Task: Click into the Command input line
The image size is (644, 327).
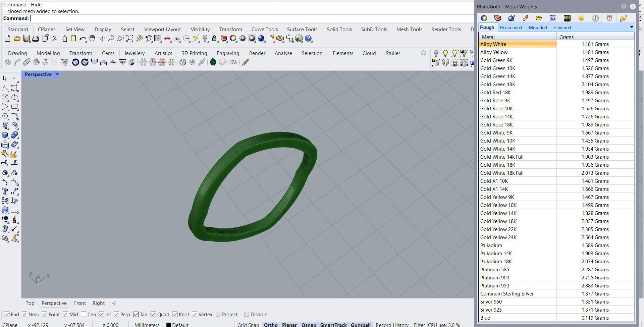Action: click(252, 18)
